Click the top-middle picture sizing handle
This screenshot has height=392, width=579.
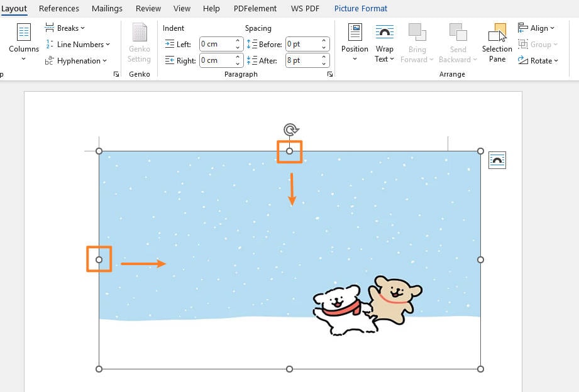pos(289,151)
